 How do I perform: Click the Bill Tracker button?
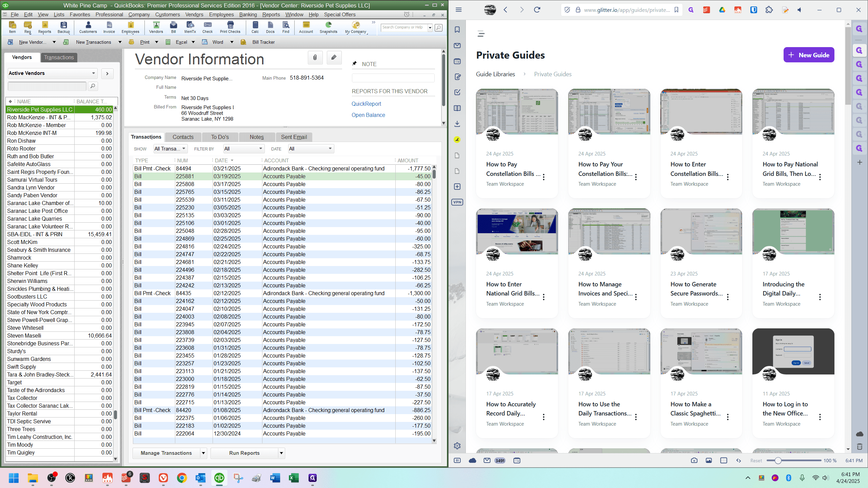[258, 42]
